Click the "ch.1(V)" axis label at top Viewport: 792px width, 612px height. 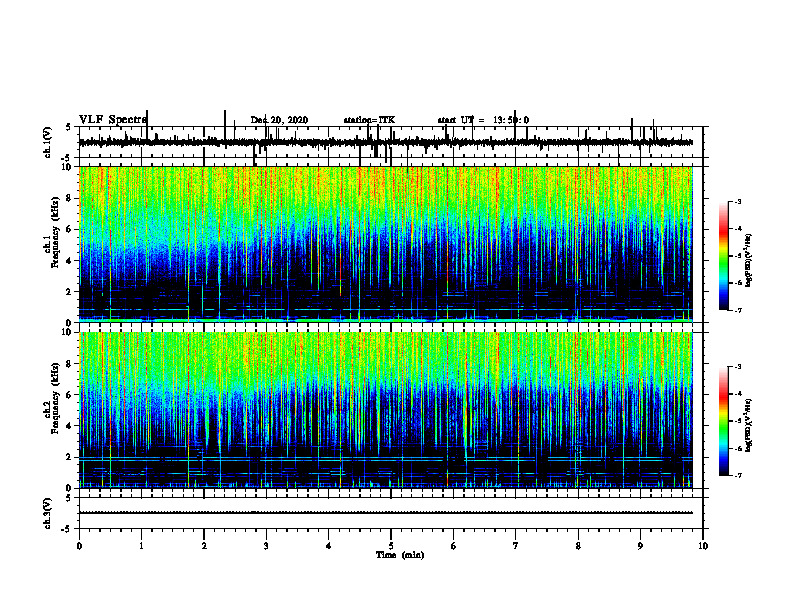[x=47, y=142]
